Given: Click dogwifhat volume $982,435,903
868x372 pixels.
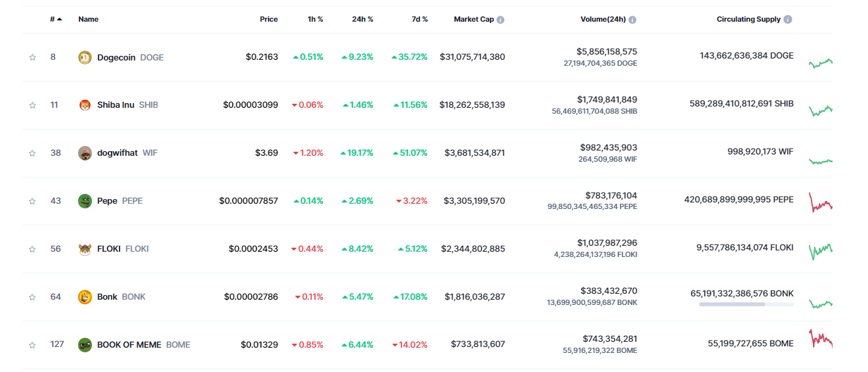Looking at the screenshot, I should tap(609, 148).
